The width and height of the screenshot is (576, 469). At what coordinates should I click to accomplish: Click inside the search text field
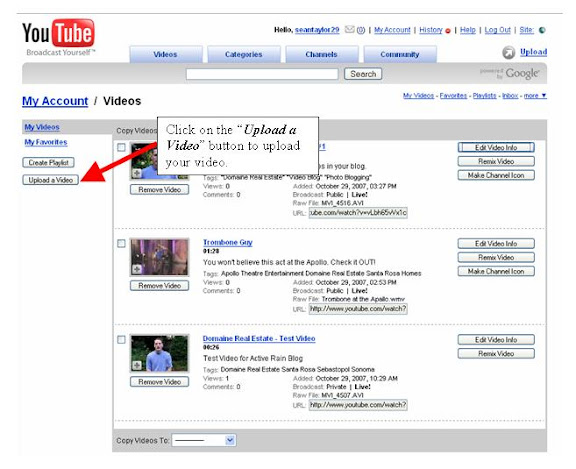click(262, 74)
